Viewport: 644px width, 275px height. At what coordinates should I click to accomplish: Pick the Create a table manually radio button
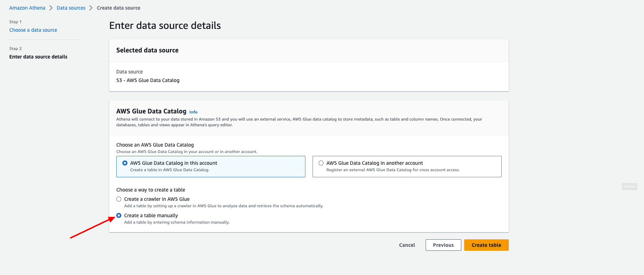119,215
